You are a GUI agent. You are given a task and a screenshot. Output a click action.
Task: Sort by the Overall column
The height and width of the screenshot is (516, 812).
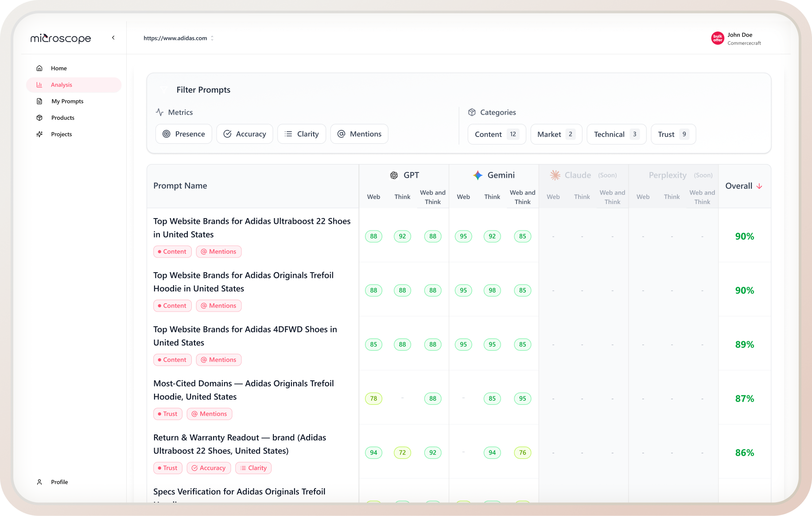coord(744,186)
